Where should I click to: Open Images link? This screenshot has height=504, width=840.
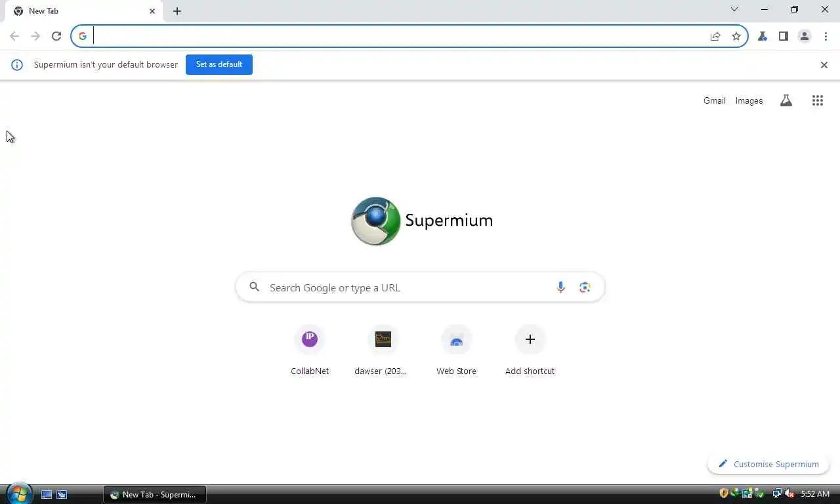pos(749,100)
